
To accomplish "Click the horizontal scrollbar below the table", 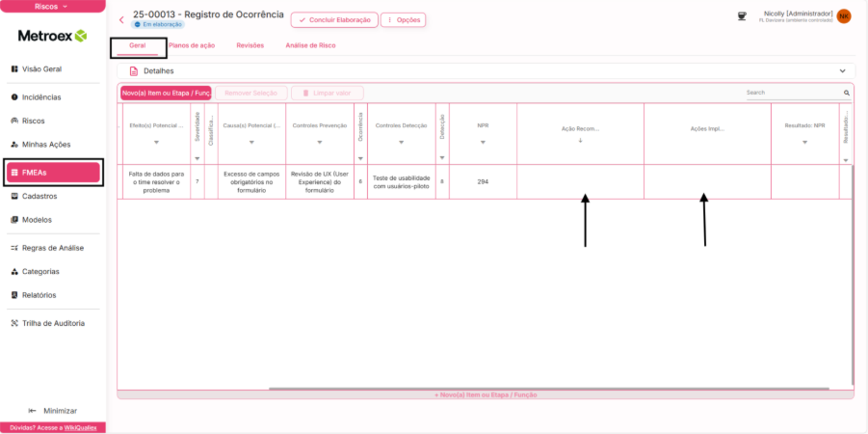I will click(x=548, y=389).
